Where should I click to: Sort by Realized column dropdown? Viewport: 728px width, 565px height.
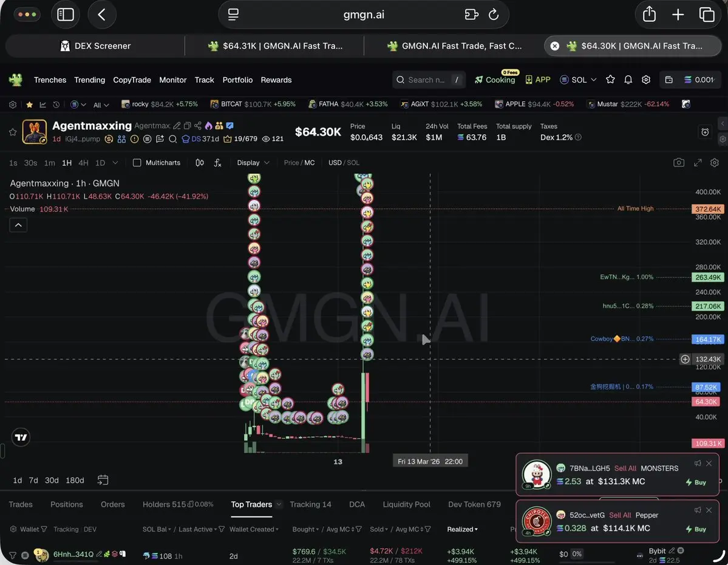click(x=462, y=529)
